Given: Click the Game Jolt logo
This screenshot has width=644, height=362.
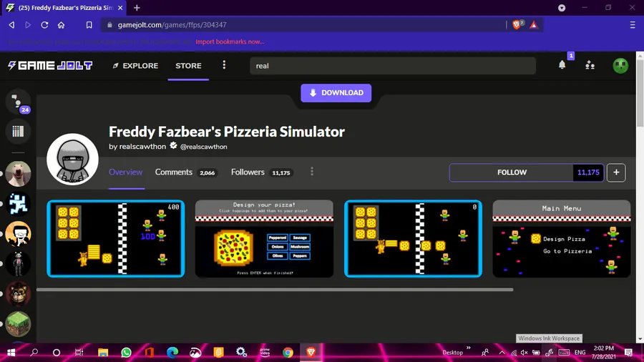Looking at the screenshot, I should [50, 66].
